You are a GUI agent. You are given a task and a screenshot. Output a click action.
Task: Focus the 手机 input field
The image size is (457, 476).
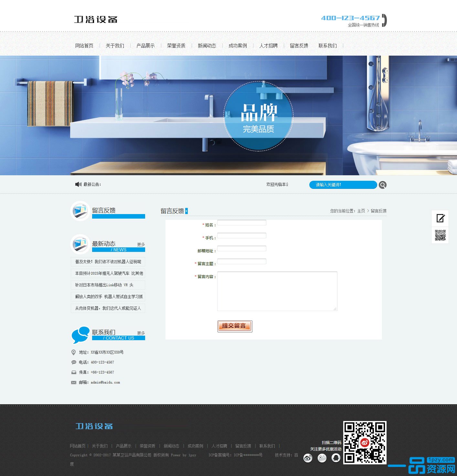tap(242, 235)
